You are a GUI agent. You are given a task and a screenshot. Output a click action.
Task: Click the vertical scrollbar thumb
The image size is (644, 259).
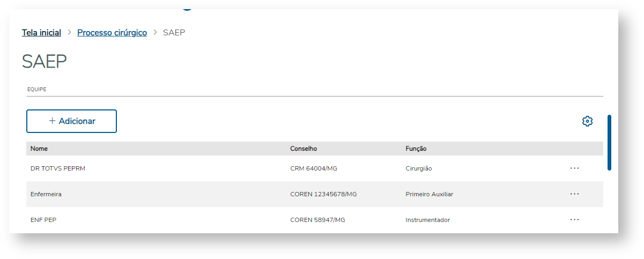(609, 142)
